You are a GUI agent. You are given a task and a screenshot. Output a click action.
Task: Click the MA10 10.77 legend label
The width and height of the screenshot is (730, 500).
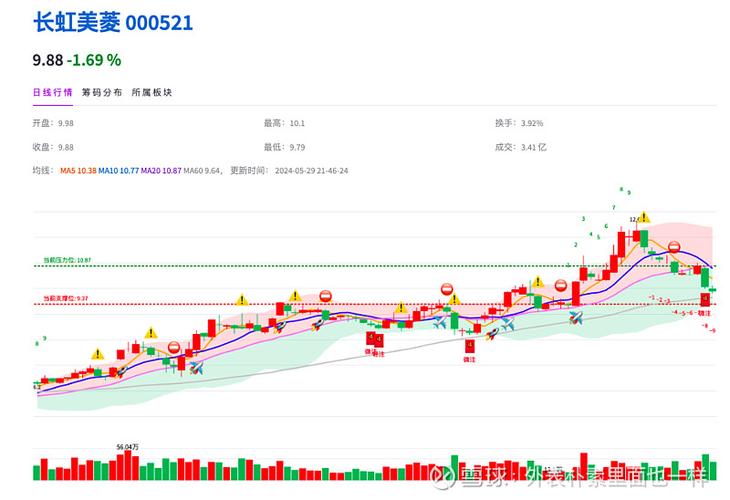tap(118, 171)
